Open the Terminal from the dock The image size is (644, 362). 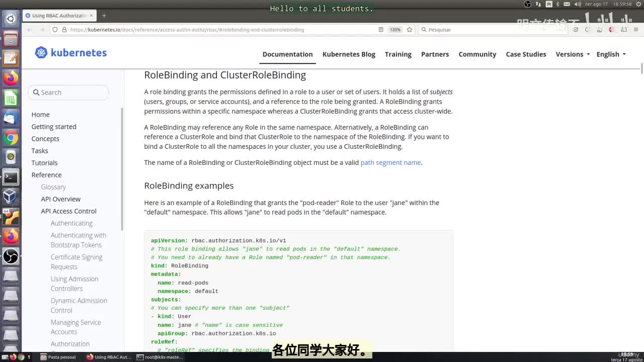coord(11,177)
